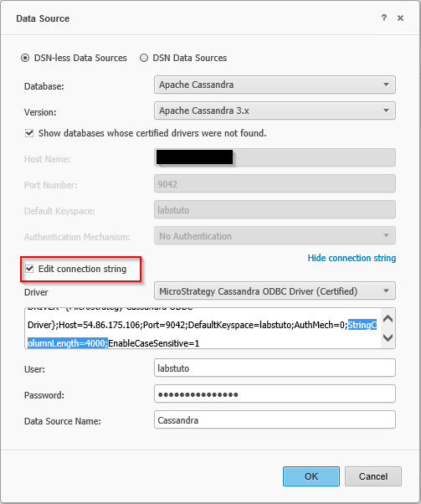Click Hide connection string link

pos(352,258)
